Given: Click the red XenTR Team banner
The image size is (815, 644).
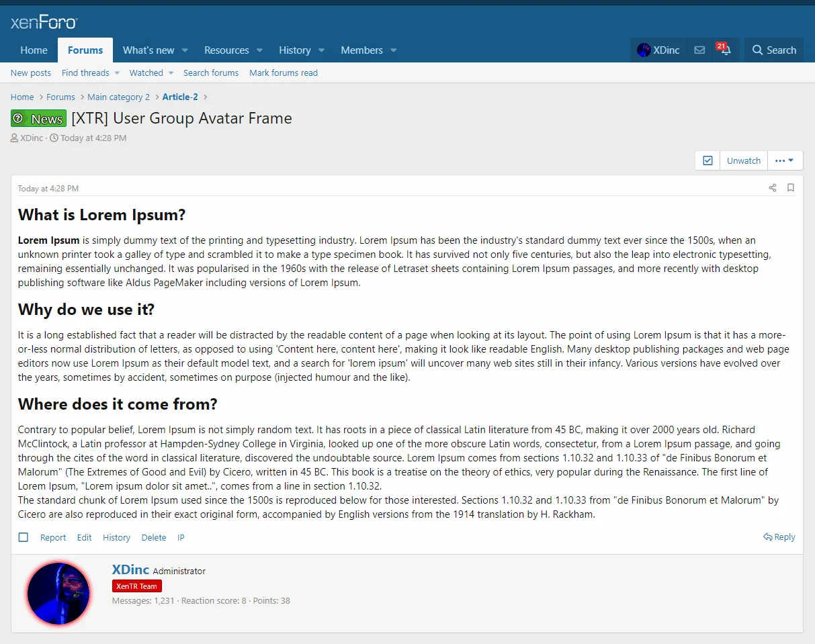Looking at the screenshot, I should click(136, 586).
